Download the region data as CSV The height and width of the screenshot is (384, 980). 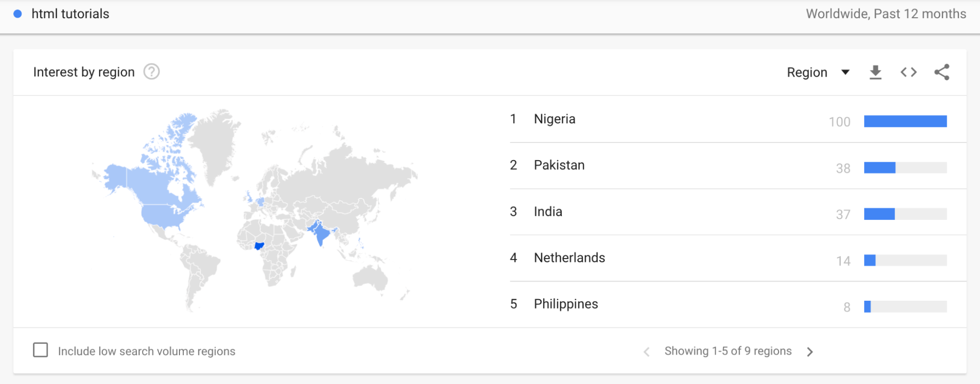(876, 72)
